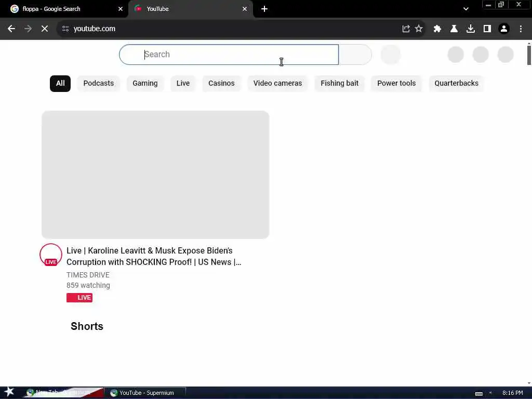Select the YouTube browser tab
Screen dimensions: 532x399
tap(190, 9)
